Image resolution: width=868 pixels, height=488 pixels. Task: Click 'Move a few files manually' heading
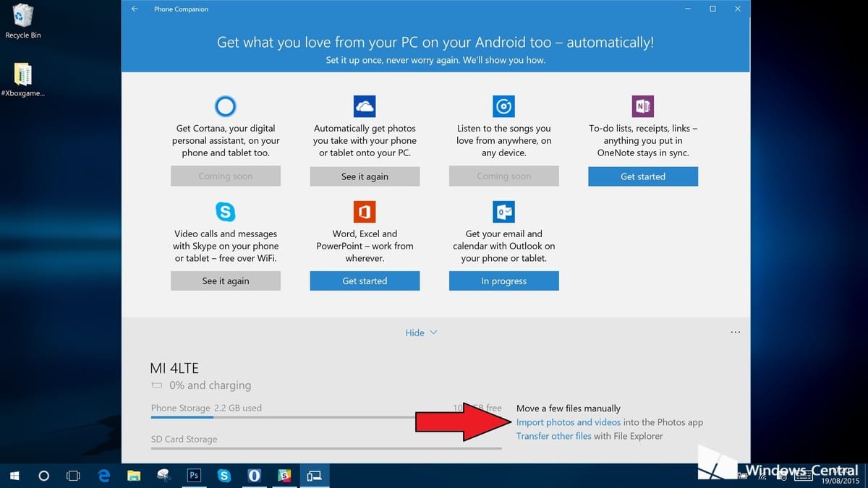coord(569,408)
